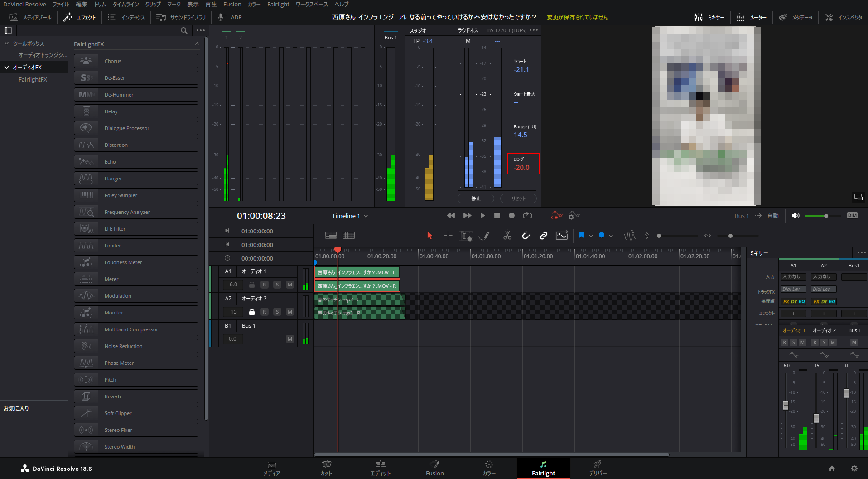The image size is (868, 479).
Task: Select the pointer selection tool in timeline toolbar
Action: [x=429, y=236]
